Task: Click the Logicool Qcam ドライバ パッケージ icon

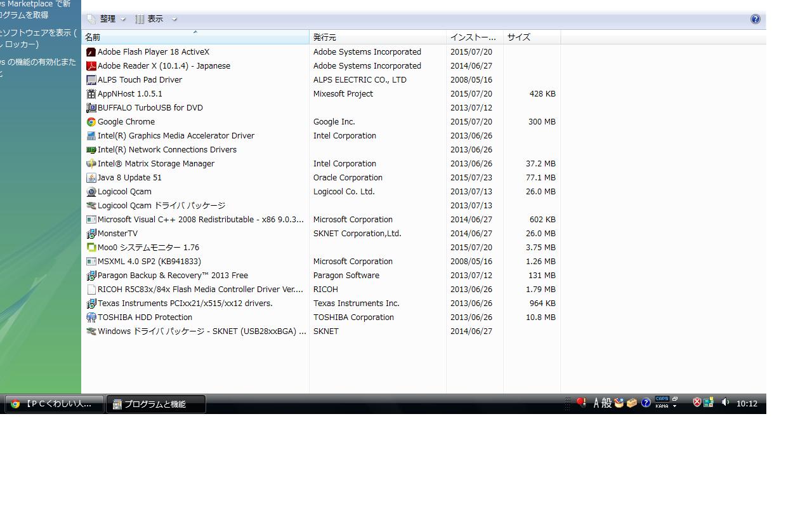Action: [91, 206]
